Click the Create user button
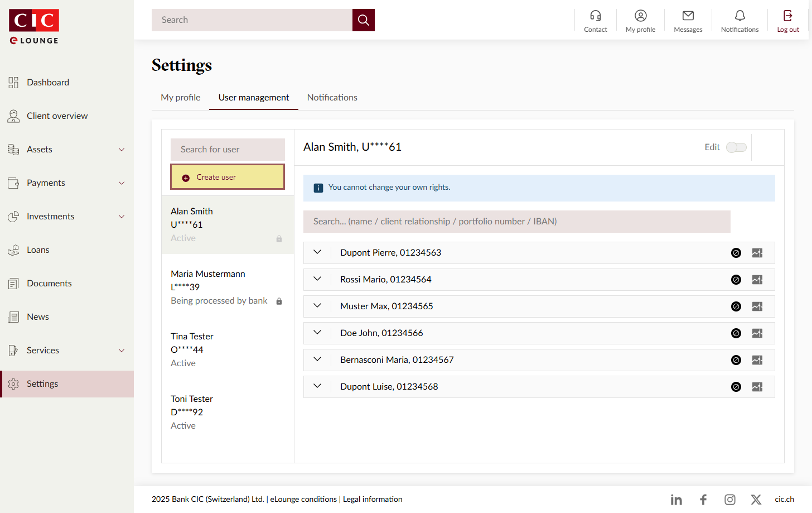 click(x=228, y=177)
